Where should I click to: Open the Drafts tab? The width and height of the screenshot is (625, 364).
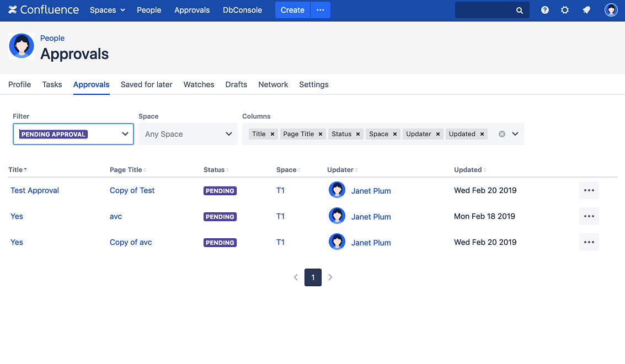tap(236, 84)
